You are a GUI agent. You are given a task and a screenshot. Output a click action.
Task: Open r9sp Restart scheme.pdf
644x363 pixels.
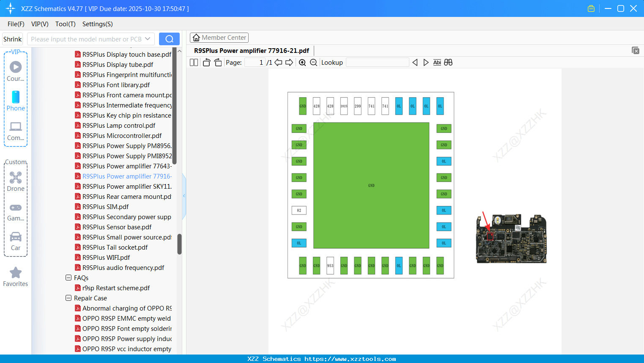[x=112, y=288]
